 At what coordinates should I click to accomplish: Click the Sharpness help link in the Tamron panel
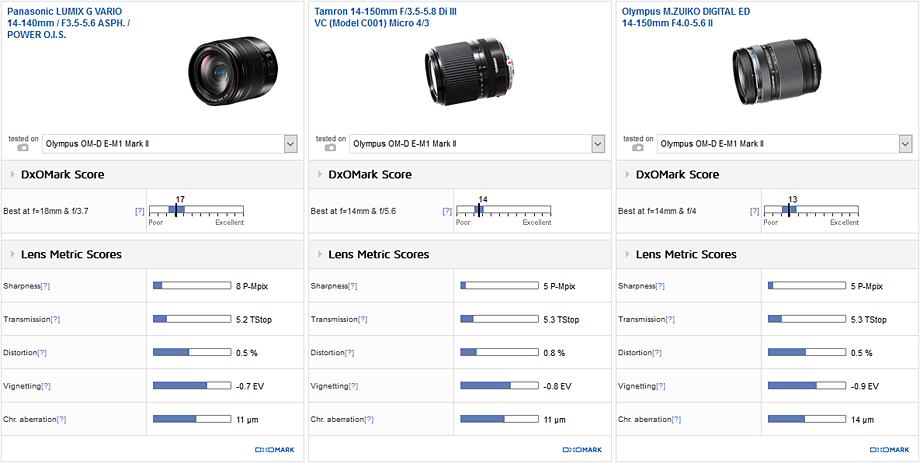click(353, 286)
